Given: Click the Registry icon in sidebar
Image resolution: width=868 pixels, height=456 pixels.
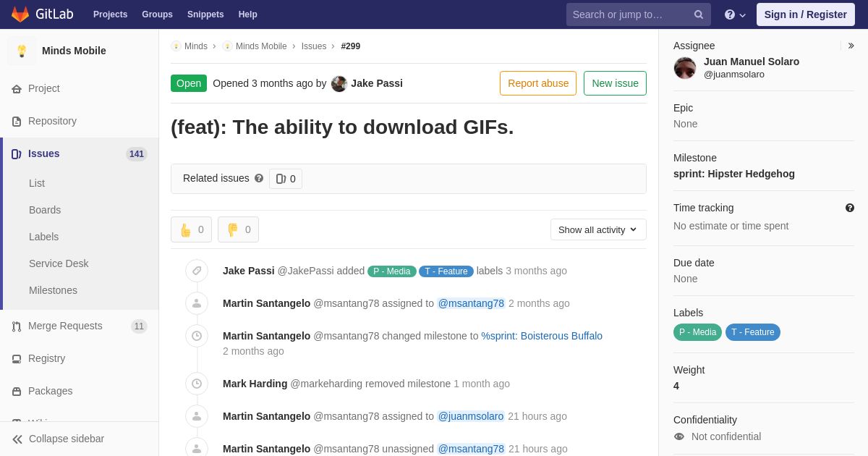Looking at the screenshot, I should coord(17,359).
